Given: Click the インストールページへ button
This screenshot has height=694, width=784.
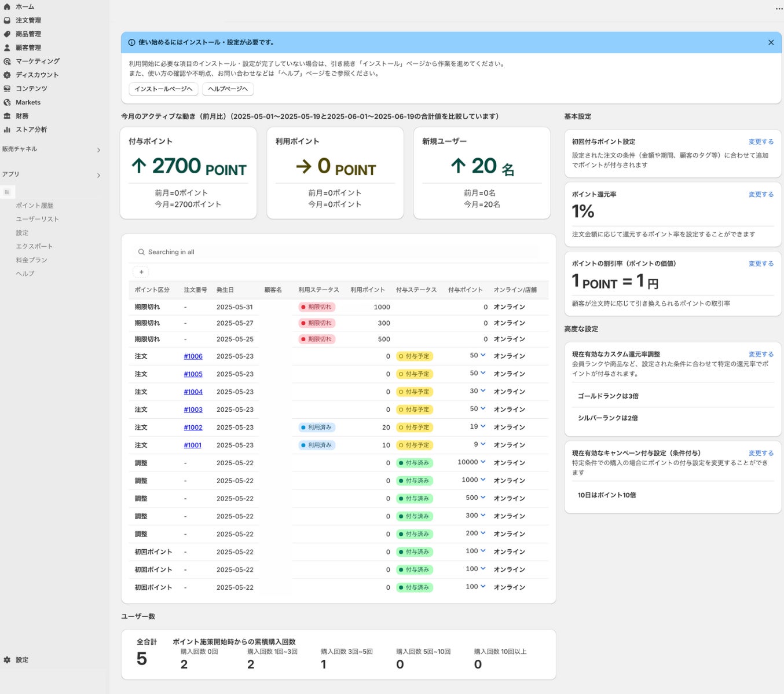Looking at the screenshot, I should 163,89.
